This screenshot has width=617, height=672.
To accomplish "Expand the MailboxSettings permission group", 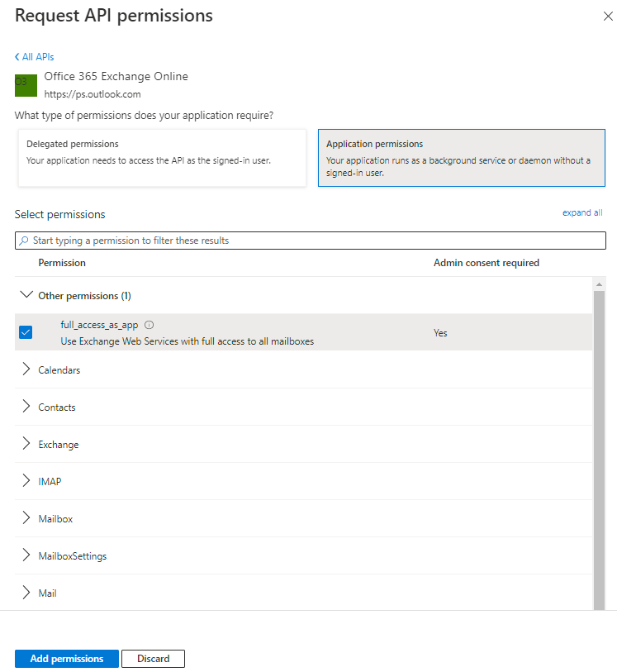I will pyautogui.click(x=26, y=555).
